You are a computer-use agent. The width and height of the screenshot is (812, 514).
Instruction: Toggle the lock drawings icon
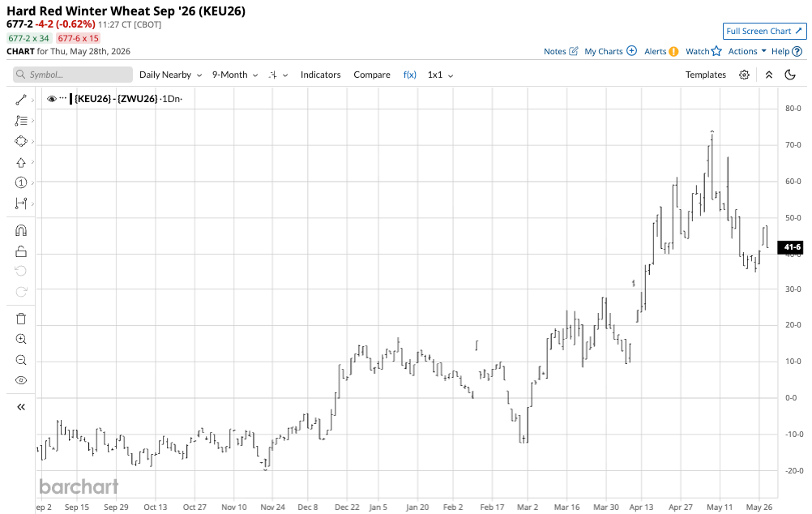point(21,251)
